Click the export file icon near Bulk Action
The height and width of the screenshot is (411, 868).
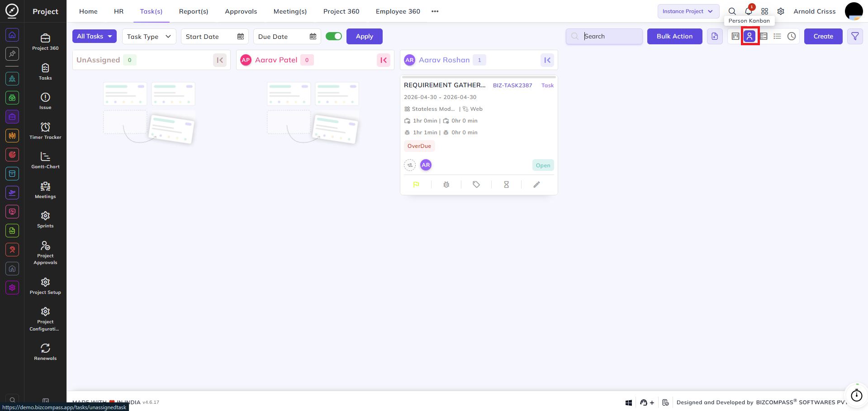click(x=715, y=36)
